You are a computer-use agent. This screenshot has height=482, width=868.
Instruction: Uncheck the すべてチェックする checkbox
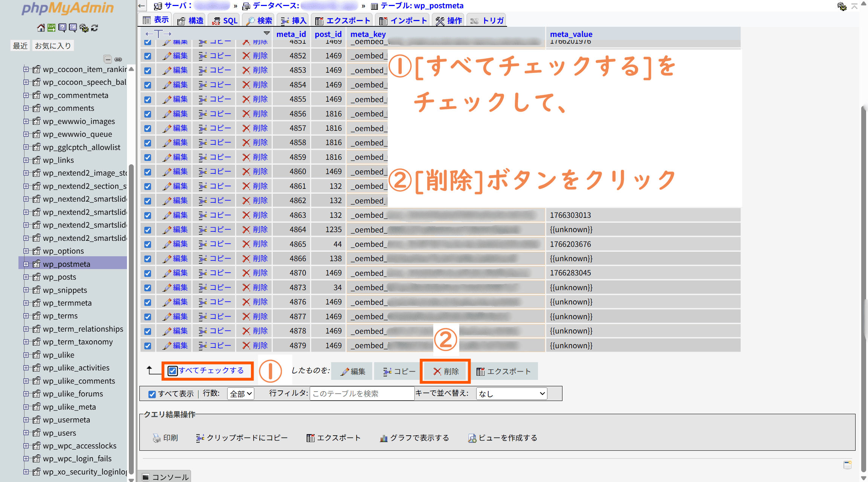pyautogui.click(x=173, y=371)
